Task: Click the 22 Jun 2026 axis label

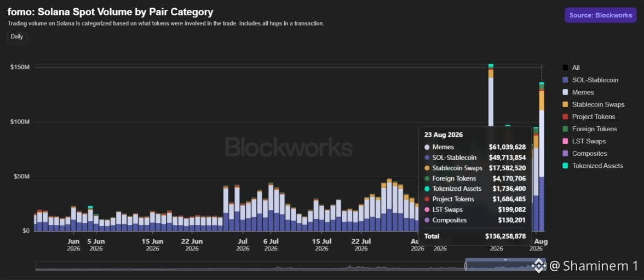Action: pyautogui.click(x=192, y=245)
